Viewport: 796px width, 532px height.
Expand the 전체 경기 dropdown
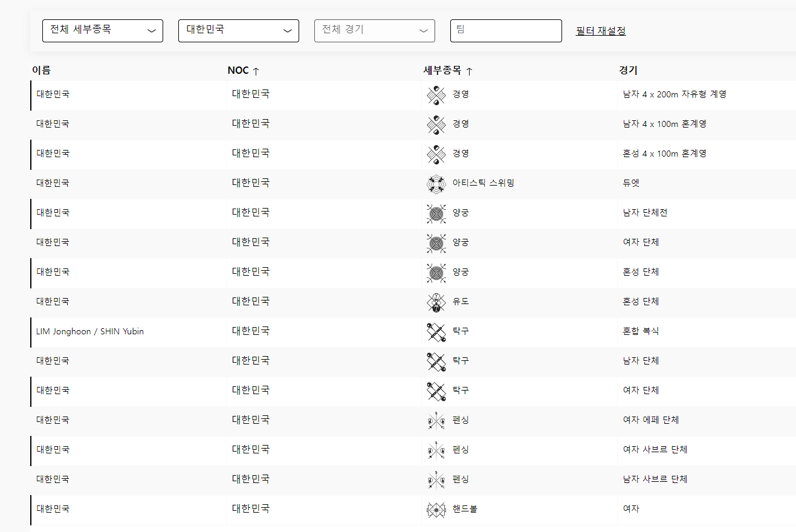click(374, 30)
